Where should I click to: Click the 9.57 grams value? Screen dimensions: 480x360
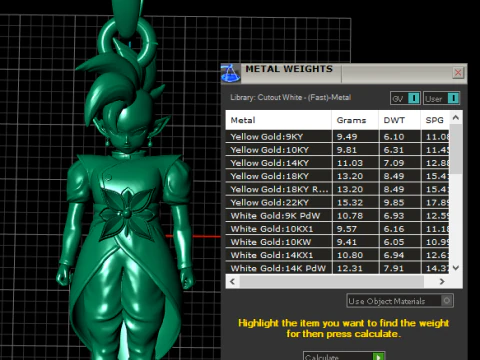click(346, 229)
